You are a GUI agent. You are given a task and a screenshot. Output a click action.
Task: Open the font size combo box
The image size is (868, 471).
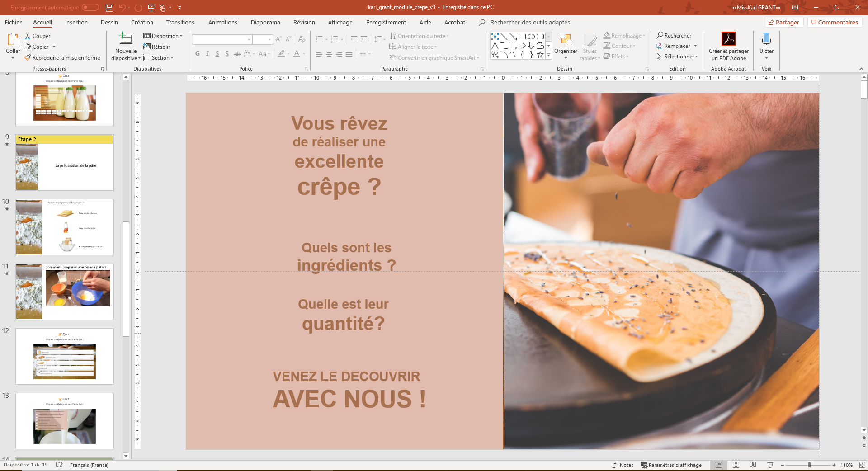click(262, 39)
